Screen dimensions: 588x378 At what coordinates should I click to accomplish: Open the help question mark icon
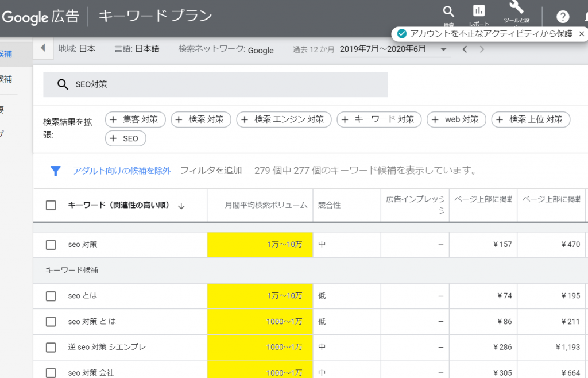tap(563, 17)
